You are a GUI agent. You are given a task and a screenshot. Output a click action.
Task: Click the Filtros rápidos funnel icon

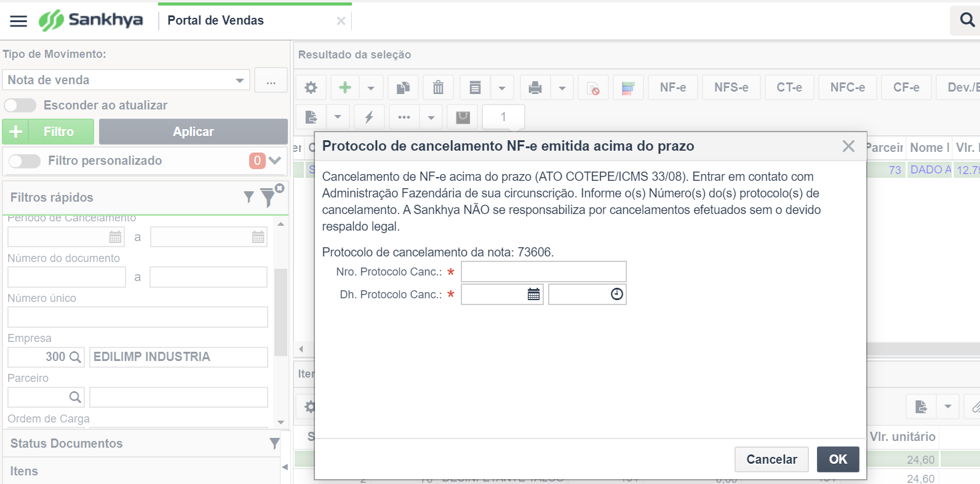249,197
